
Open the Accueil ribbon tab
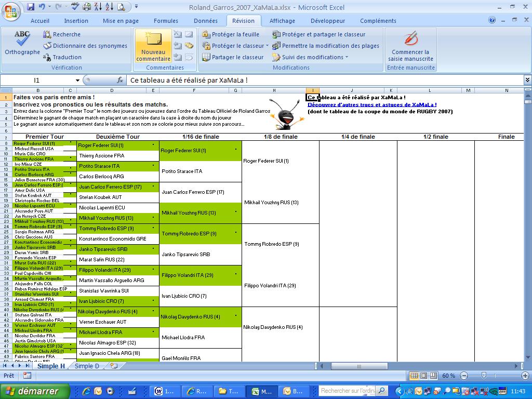point(40,21)
